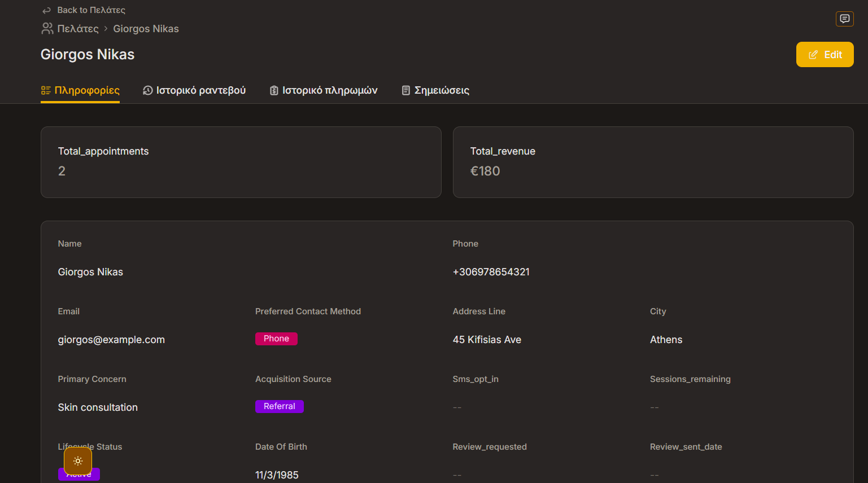Click the customers people icon in breadcrumb
Screen dimensions: 868x483
coord(47,28)
